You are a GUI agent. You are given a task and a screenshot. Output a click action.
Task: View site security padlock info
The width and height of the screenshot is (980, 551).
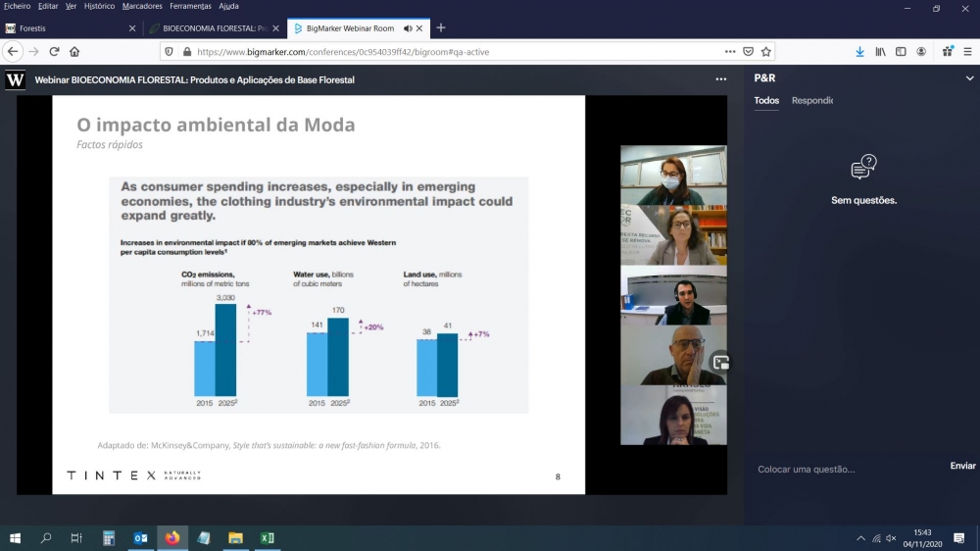(x=186, y=52)
